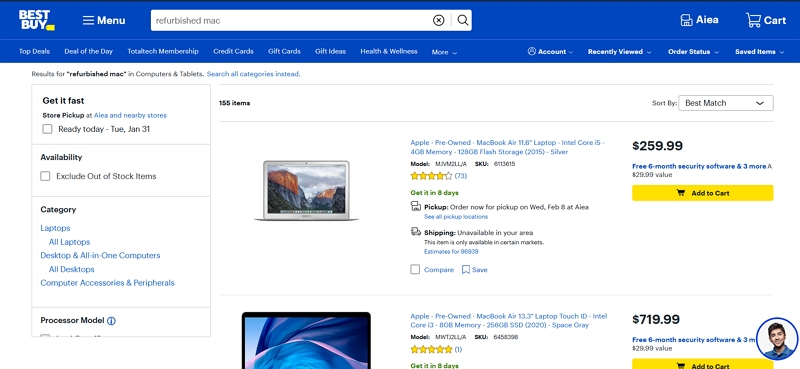Expand the Account menu
This screenshot has width=800, height=369.
click(x=550, y=52)
